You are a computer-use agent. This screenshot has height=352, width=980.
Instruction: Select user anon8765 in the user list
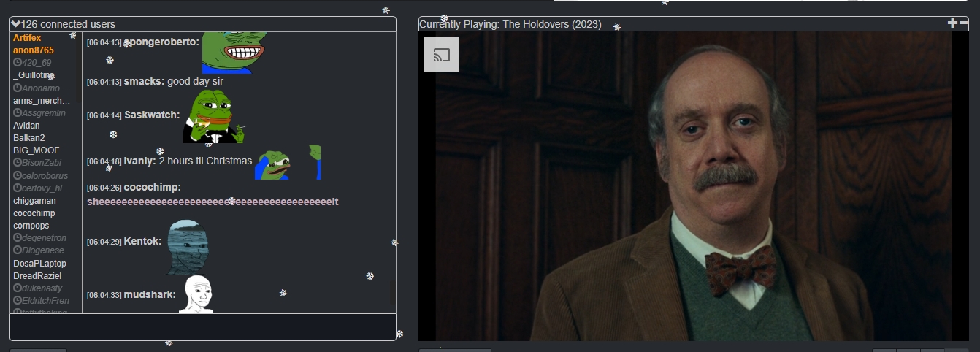tap(34, 50)
